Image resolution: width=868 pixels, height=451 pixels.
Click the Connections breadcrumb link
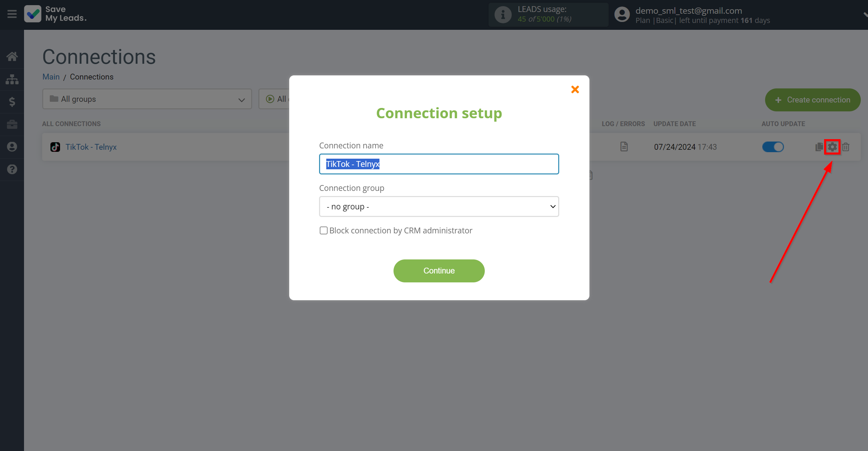click(x=91, y=76)
